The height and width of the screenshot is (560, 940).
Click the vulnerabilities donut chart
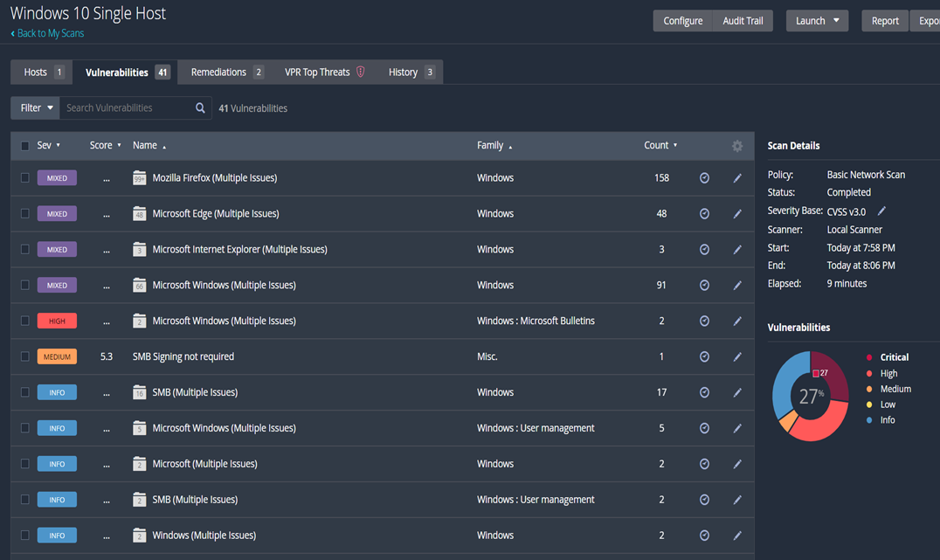point(811,396)
